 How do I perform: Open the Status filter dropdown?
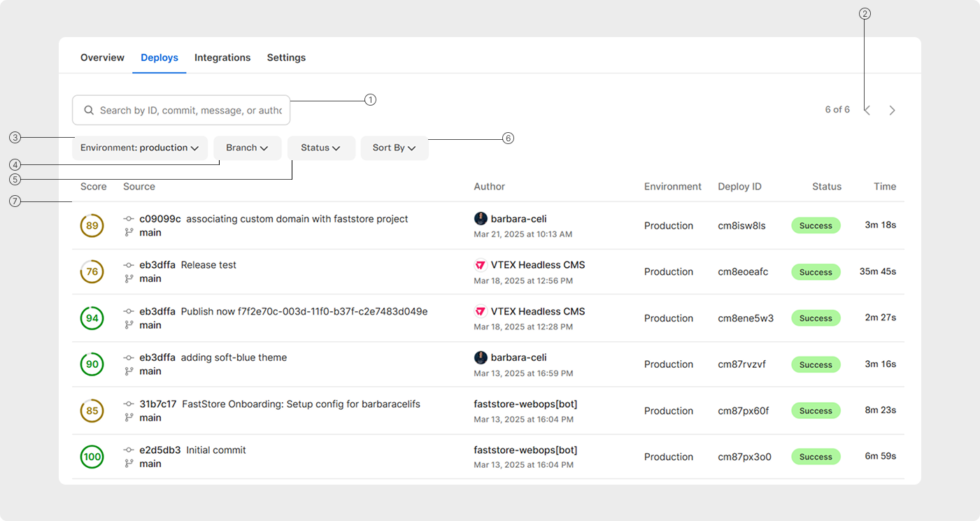[x=321, y=148]
